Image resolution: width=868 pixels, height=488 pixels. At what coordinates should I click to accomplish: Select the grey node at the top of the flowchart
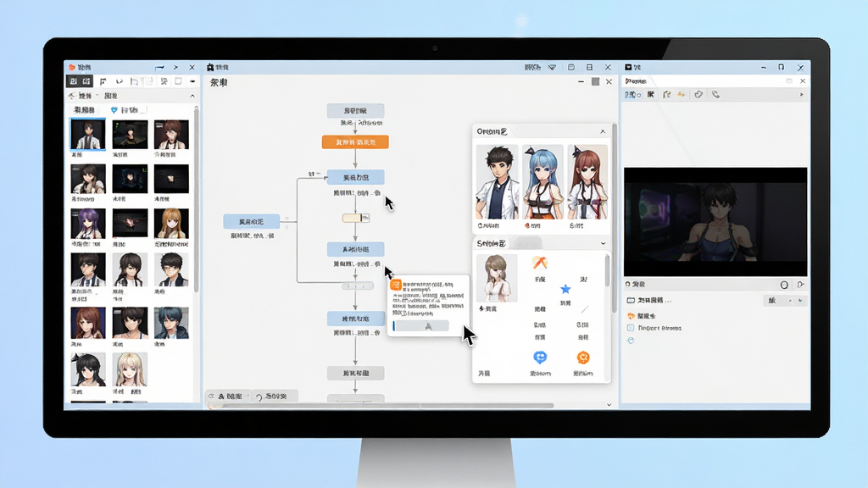tap(355, 111)
